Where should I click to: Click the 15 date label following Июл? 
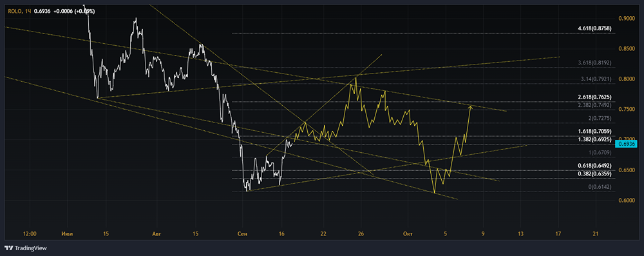[106, 234]
